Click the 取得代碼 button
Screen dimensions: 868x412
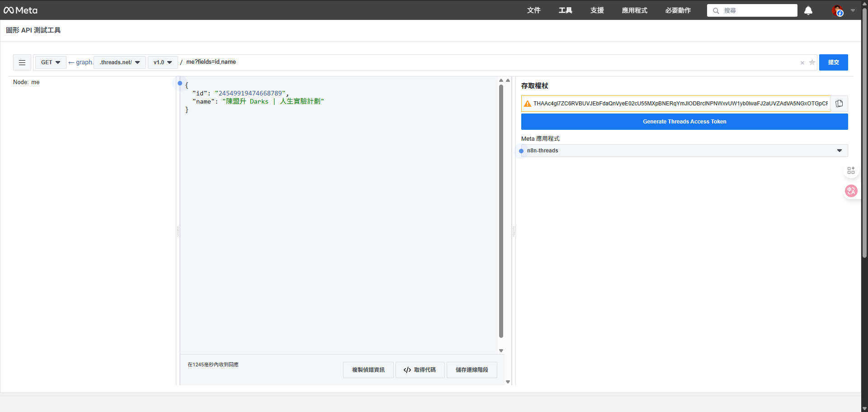[x=420, y=370]
